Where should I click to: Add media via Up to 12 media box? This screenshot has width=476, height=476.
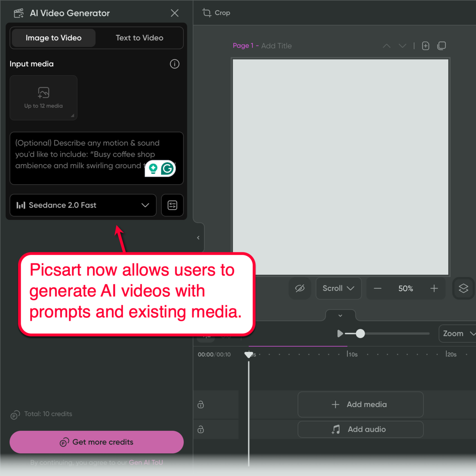(x=44, y=98)
